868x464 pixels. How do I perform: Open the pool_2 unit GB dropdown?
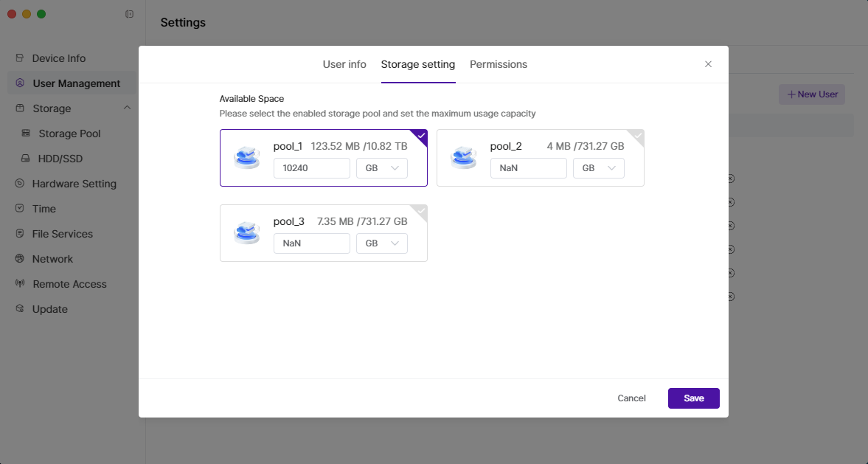599,167
